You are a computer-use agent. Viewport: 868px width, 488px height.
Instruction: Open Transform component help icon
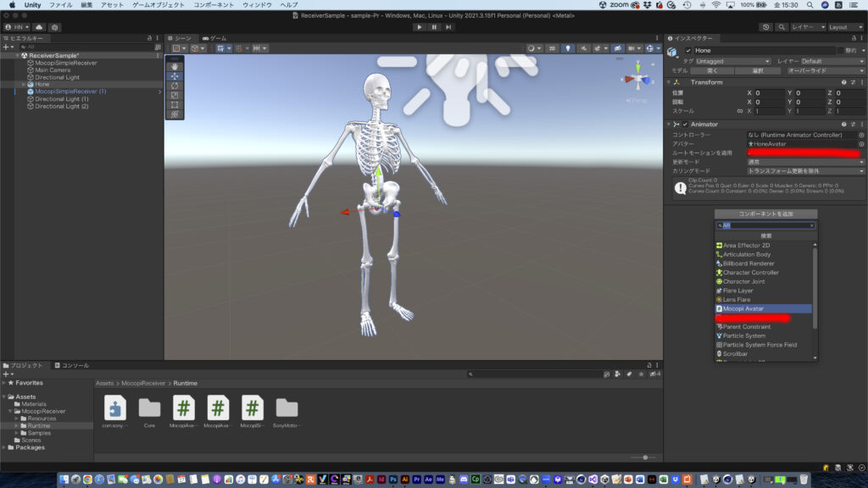tap(843, 82)
